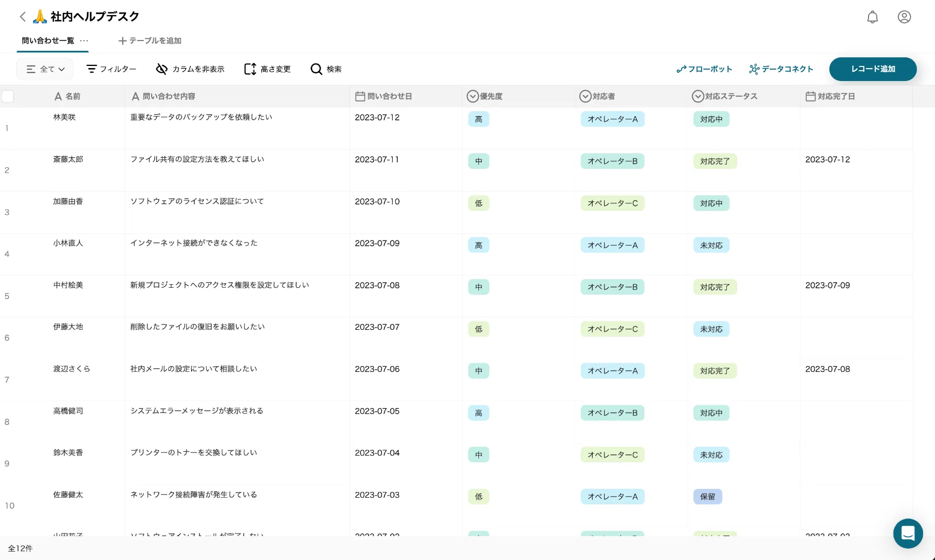Image resolution: width=935 pixels, height=560 pixels.
Task: Select the 問い合わせ一覧 tab
Action: pyautogui.click(x=48, y=41)
